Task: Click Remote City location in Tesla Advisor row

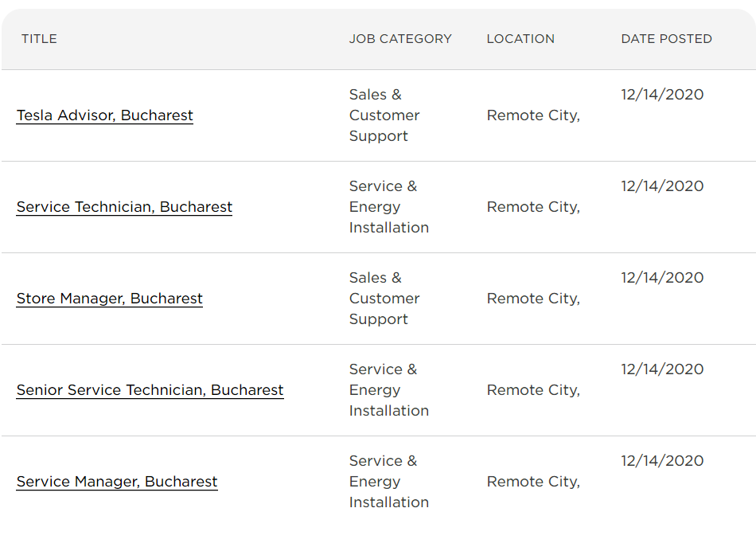Action: point(533,115)
